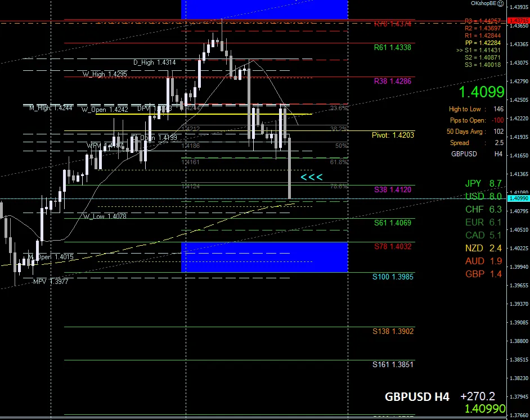Click the 50% Fibonacci level label
The width and height of the screenshot is (530, 420).
click(x=341, y=146)
